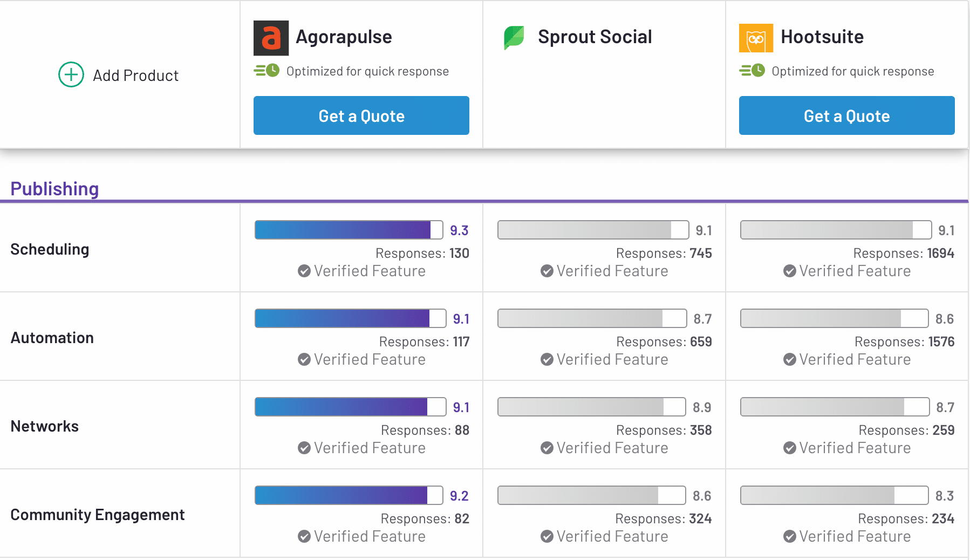Image resolution: width=970 pixels, height=560 pixels.
Task: Click Sprout Social Automation verified checkmark icon
Action: pos(547,359)
